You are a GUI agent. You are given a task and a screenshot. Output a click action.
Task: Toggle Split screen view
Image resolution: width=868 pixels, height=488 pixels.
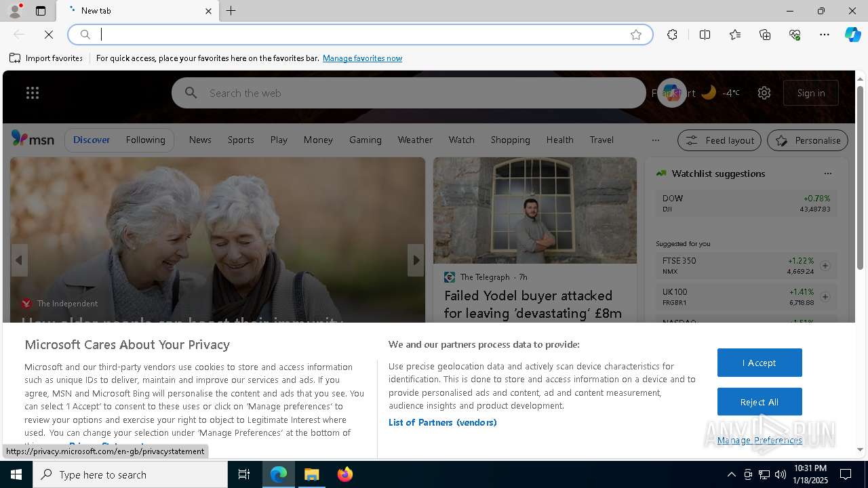click(x=705, y=35)
